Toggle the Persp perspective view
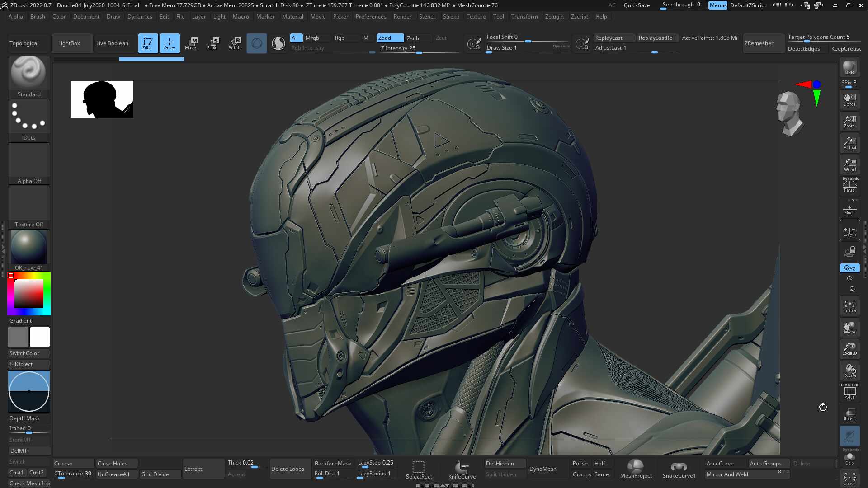868x488 pixels. coord(849,185)
